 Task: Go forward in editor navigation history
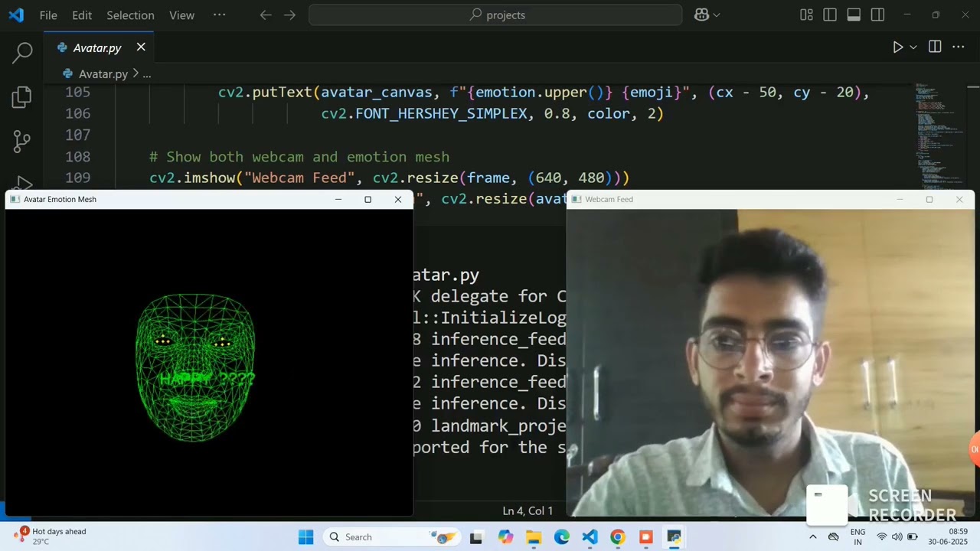pyautogui.click(x=289, y=15)
